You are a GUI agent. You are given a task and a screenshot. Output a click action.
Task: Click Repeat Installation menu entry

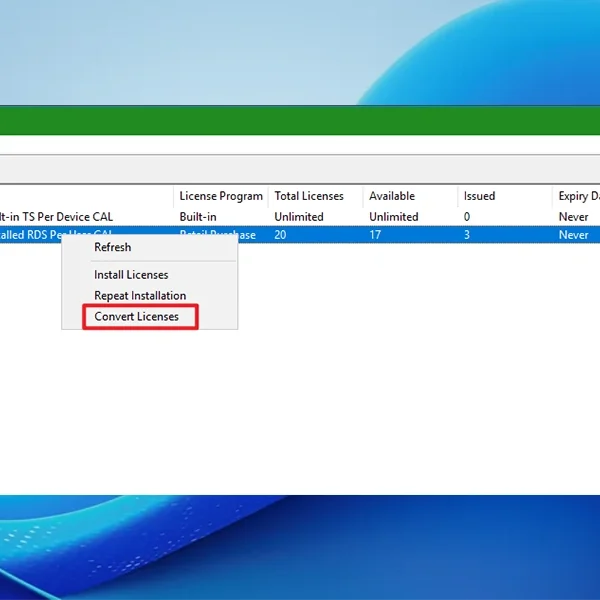coord(140,296)
